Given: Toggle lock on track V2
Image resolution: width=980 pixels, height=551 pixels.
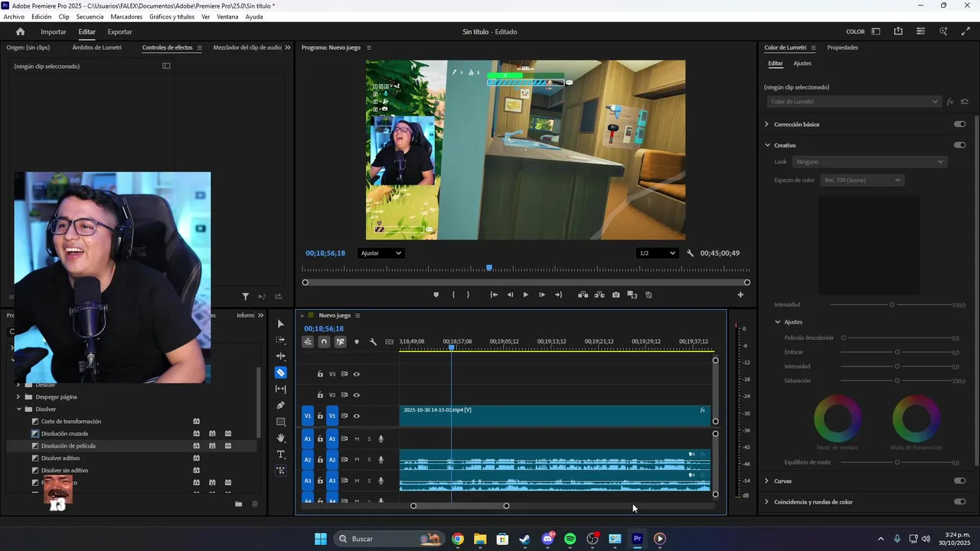Looking at the screenshot, I should (320, 395).
